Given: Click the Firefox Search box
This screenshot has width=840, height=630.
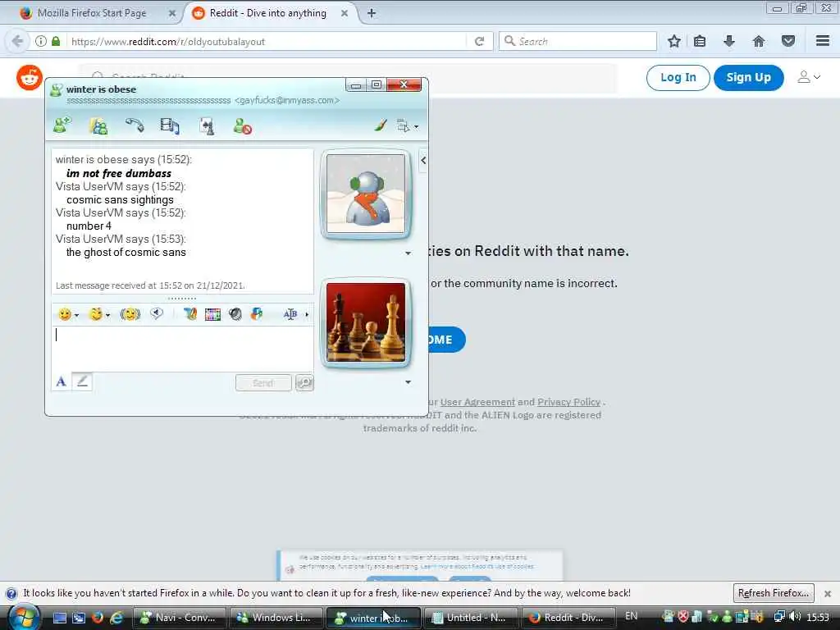Looking at the screenshot, I should tap(577, 41).
